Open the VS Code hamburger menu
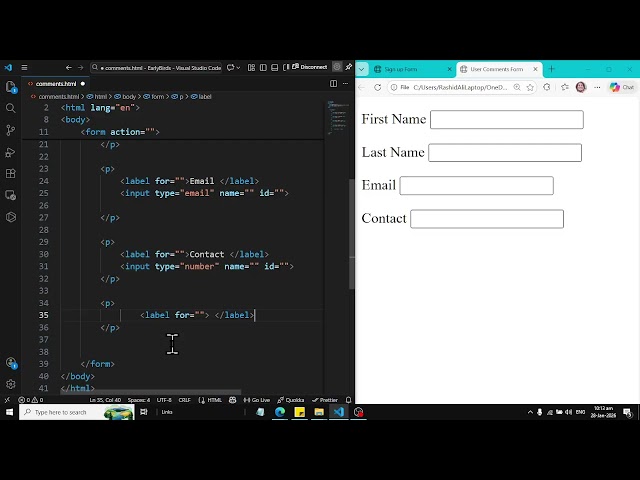640x480 pixels. [24, 68]
